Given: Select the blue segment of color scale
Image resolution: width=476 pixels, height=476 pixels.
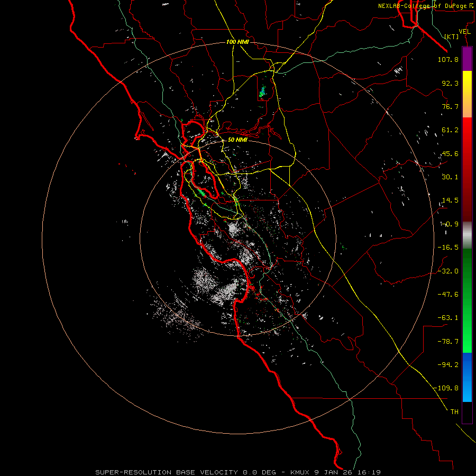Looking at the screenshot, I should [x=467, y=377].
